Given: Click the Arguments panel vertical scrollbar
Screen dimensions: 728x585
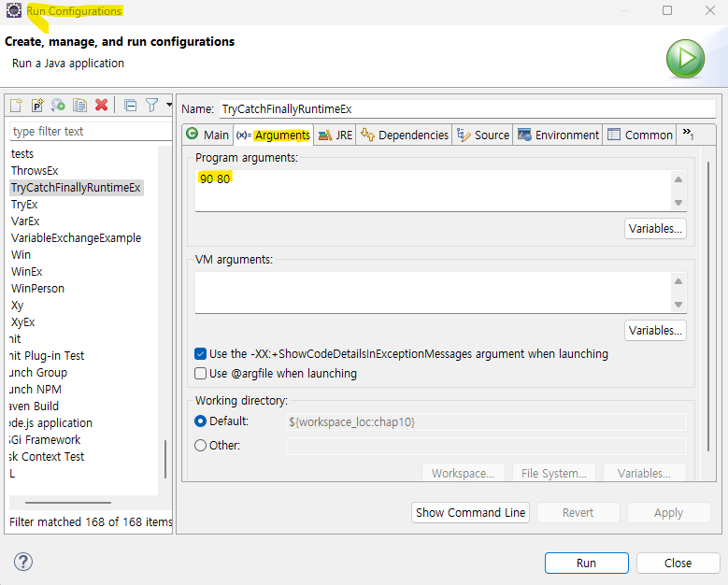Looking at the screenshot, I should 708,307.
